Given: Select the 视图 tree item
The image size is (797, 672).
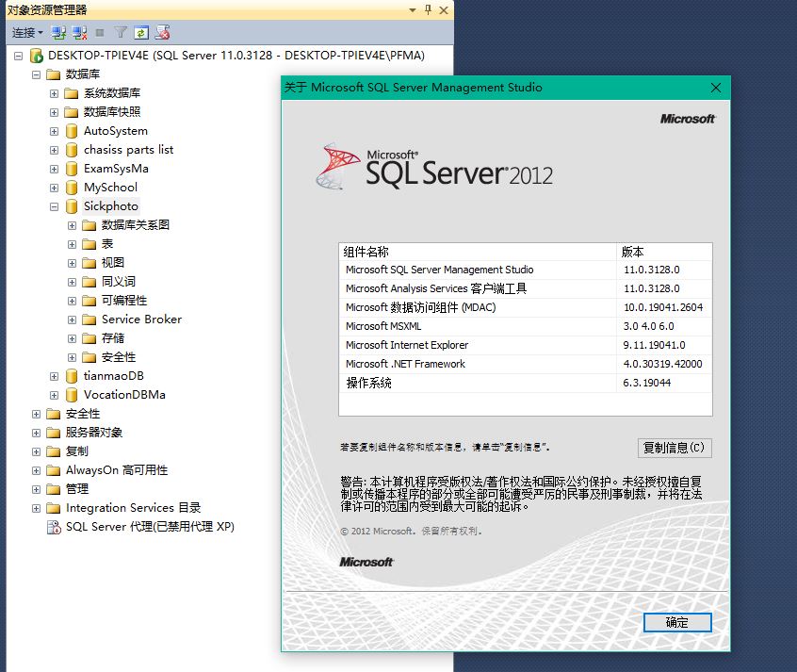Looking at the screenshot, I should (113, 263).
